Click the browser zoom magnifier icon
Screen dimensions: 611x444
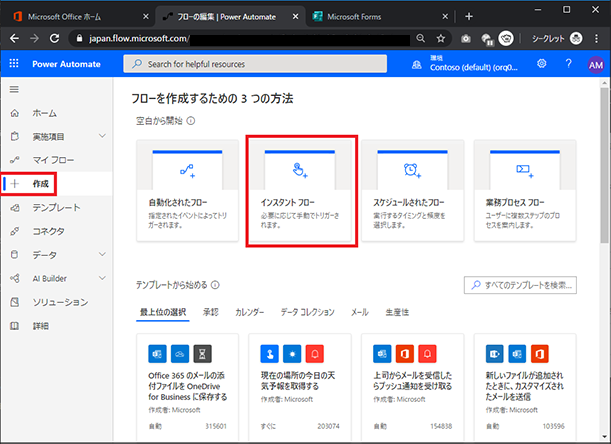(420, 38)
